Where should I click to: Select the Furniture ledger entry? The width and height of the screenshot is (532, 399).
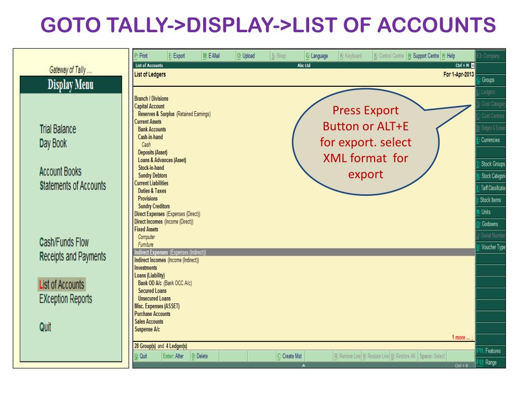point(145,245)
